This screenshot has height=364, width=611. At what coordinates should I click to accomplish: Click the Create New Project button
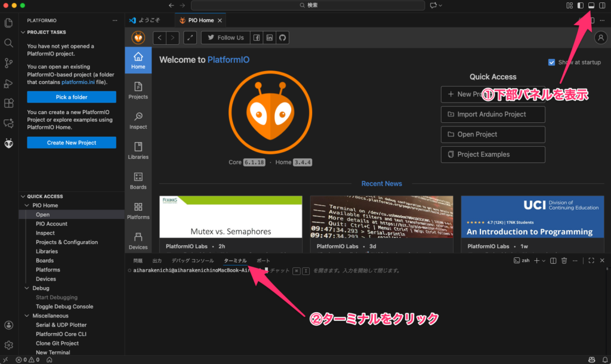(72, 143)
